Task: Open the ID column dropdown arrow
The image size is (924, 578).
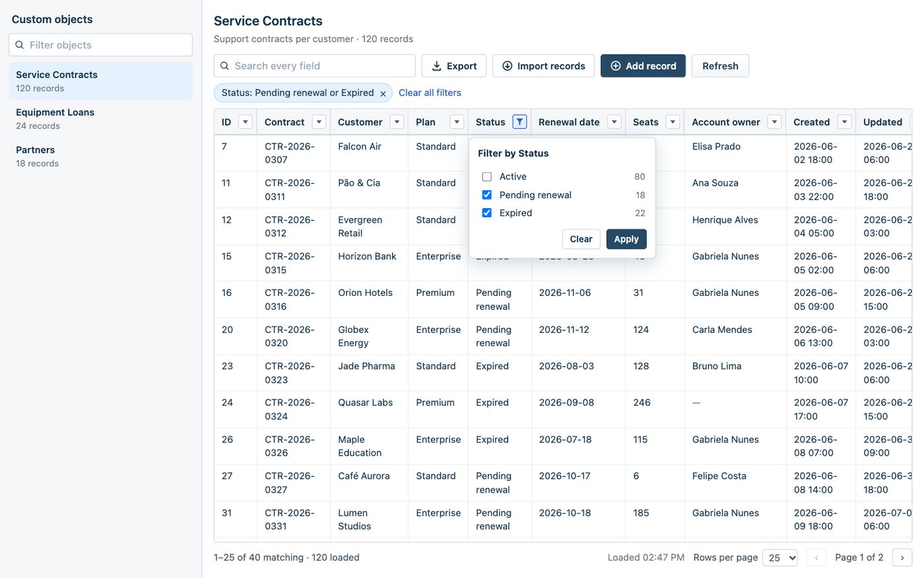Action: click(x=246, y=122)
